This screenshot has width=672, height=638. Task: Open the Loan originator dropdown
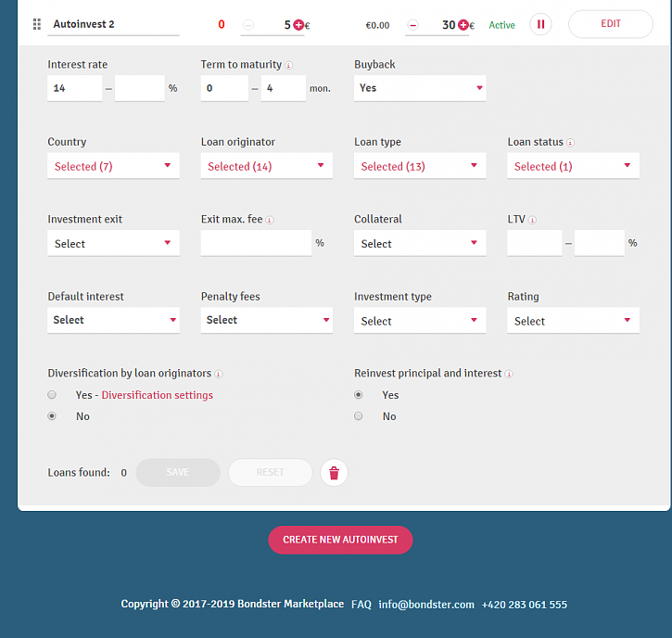(267, 166)
